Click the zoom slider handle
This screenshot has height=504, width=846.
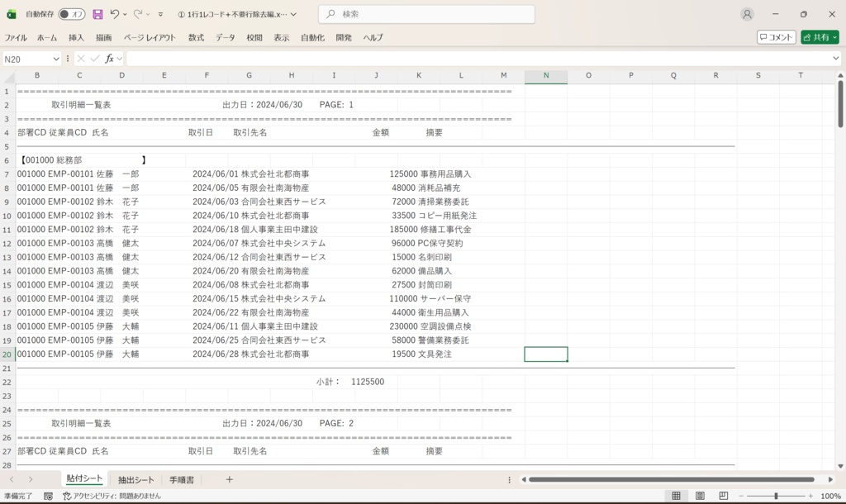coord(776,496)
